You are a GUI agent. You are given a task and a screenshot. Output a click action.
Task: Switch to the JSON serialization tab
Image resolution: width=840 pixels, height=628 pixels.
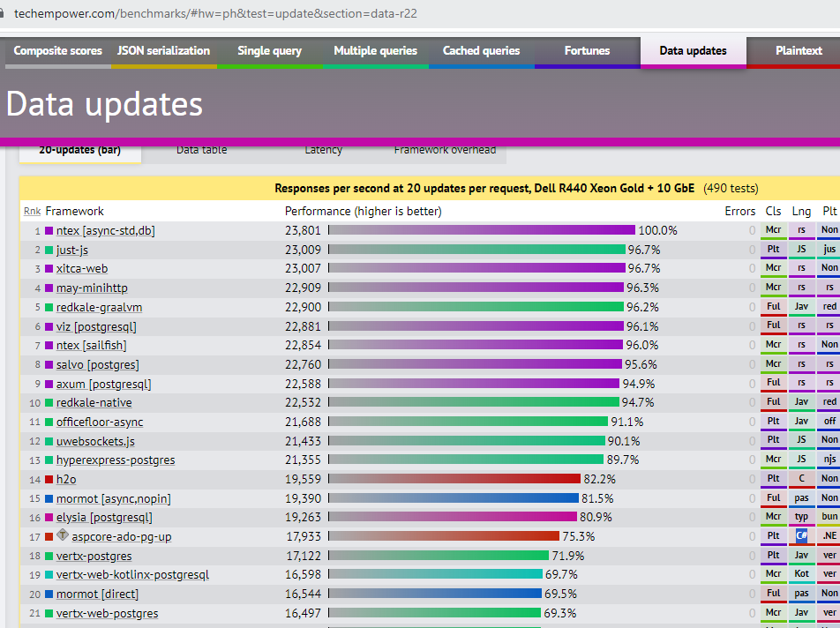point(164,51)
